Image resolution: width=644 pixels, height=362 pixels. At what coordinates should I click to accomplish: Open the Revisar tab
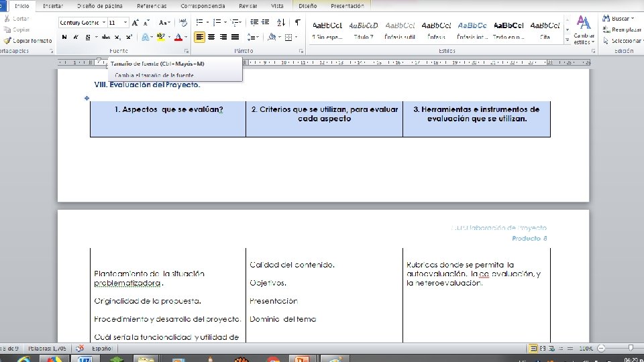(248, 6)
